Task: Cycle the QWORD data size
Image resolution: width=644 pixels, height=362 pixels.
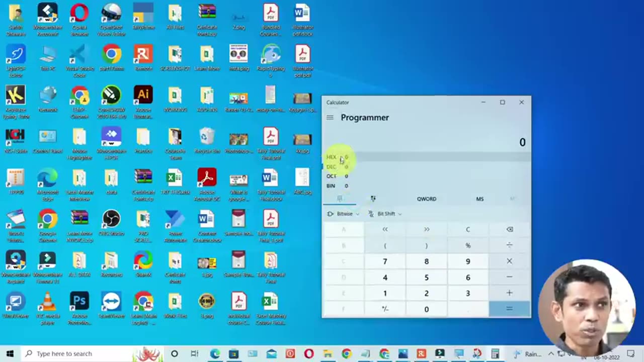Action: 427,199
